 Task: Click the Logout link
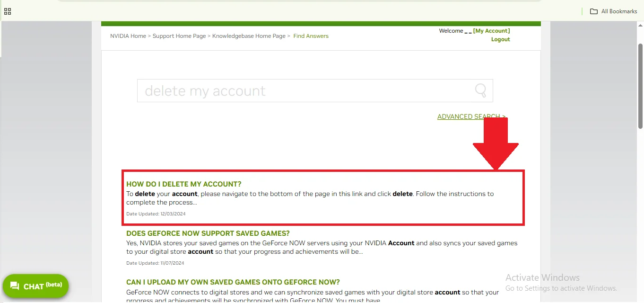tap(500, 39)
